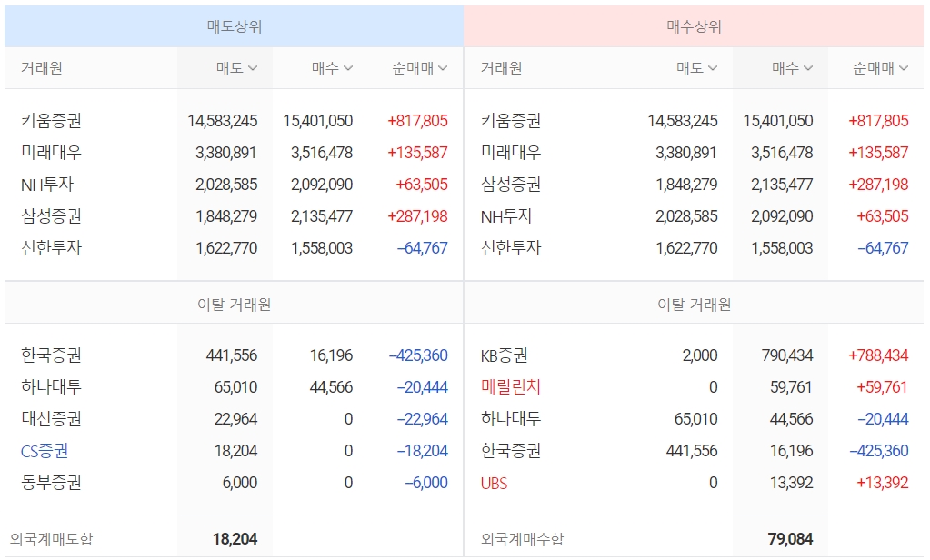Click NH투자 in the 매수상위 table
The width and height of the screenshot is (930, 560).
(x=507, y=216)
